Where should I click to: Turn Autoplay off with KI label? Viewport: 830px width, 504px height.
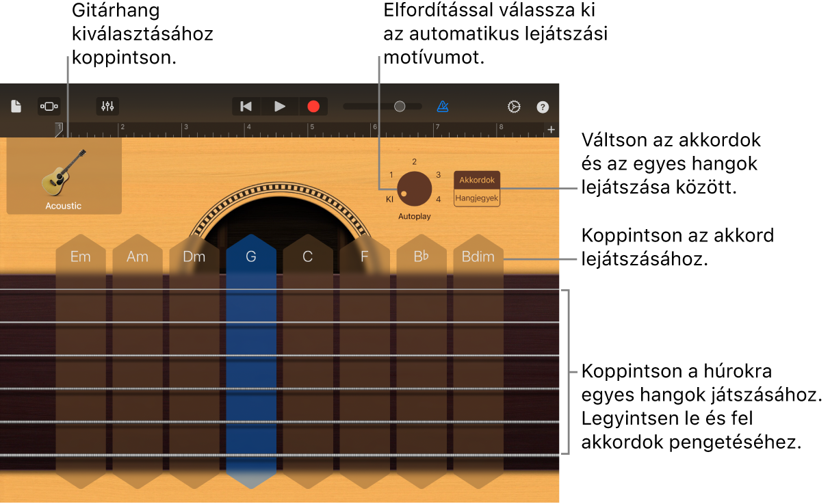click(x=389, y=200)
